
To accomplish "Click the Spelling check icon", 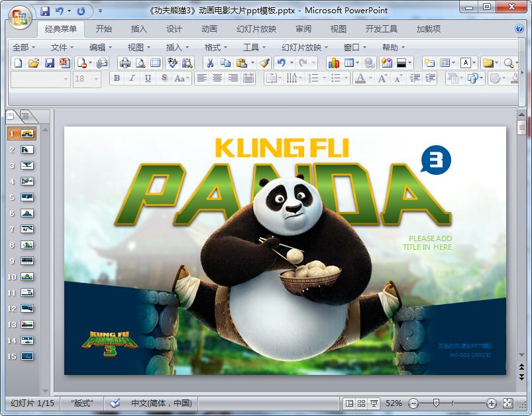I will point(172,63).
